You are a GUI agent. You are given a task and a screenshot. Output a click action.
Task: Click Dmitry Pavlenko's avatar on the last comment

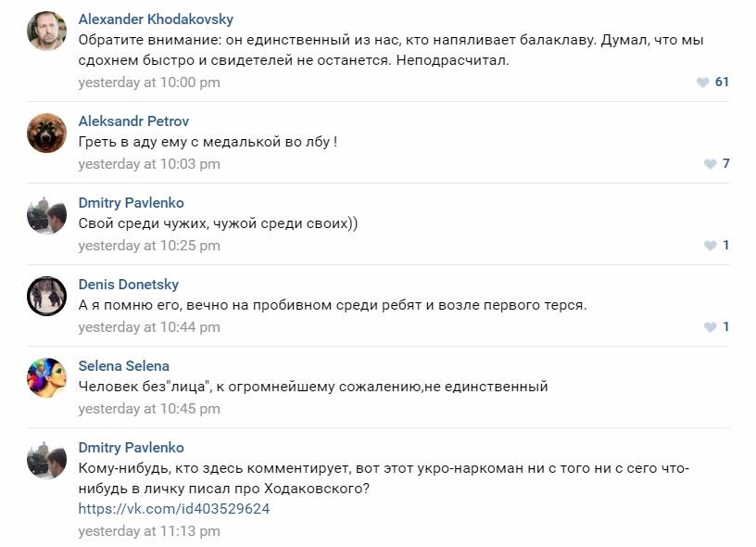(46, 459)
